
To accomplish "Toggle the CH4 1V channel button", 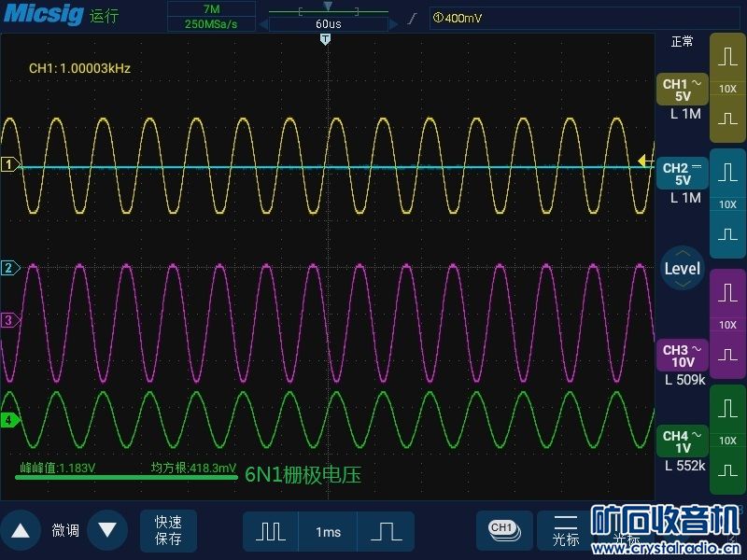I will [x=683, y=441].
